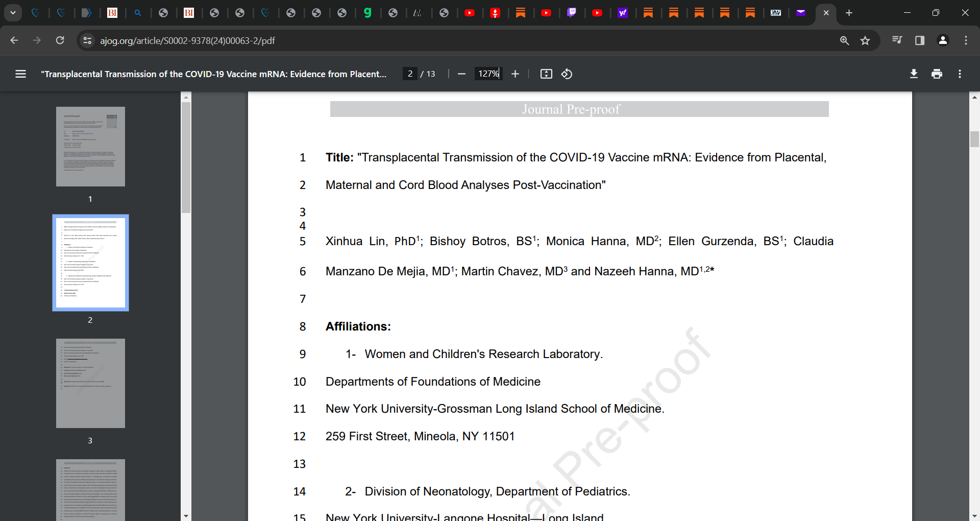
Task: Click the main document scrollbar thumb
Action: (x=974, y=139)
